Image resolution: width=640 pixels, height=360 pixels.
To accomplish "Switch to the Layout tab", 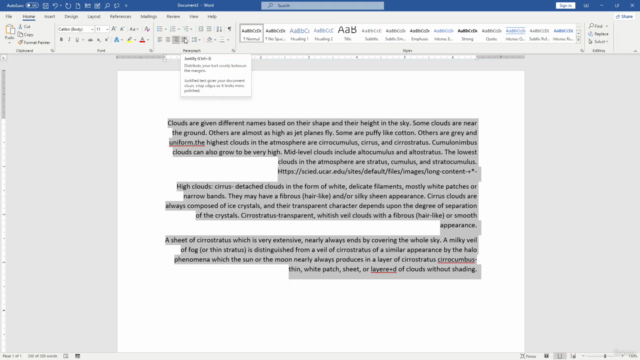I will 93,16.
